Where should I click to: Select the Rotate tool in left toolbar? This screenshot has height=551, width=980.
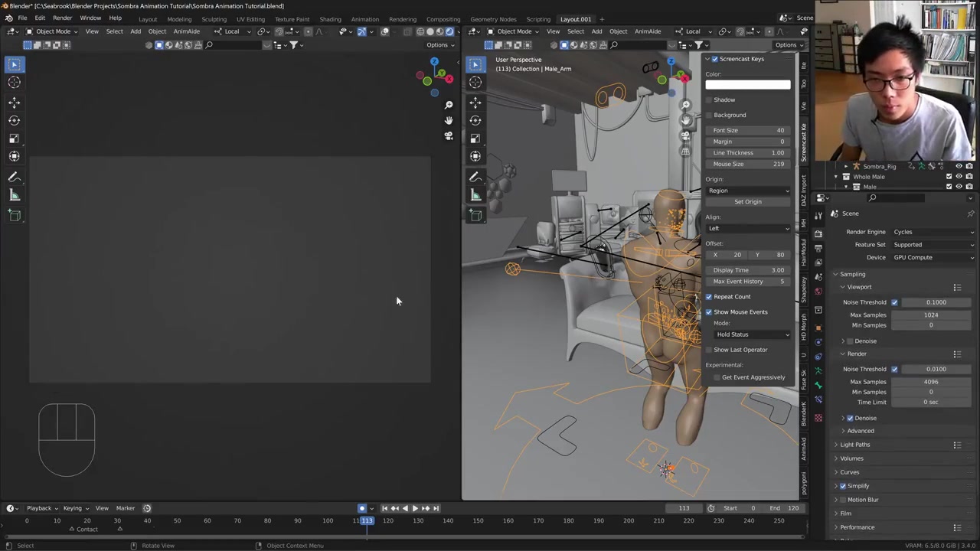(x=14, y=120)
